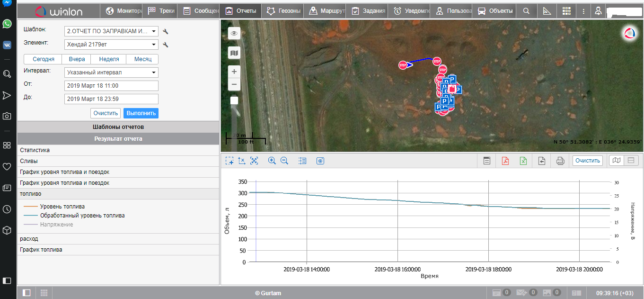Toggle the Напряжение series in the legend
The image size is (644, 299).
point(56,225)
